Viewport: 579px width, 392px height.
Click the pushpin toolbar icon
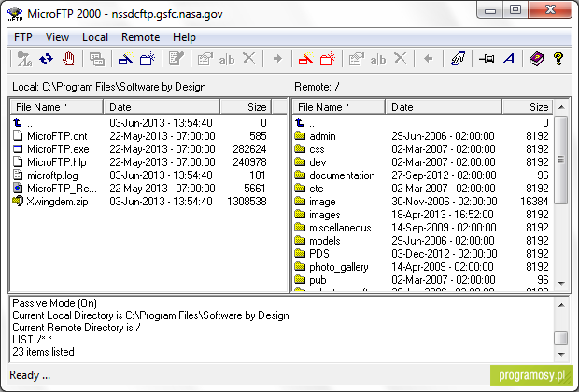[487, 59]
